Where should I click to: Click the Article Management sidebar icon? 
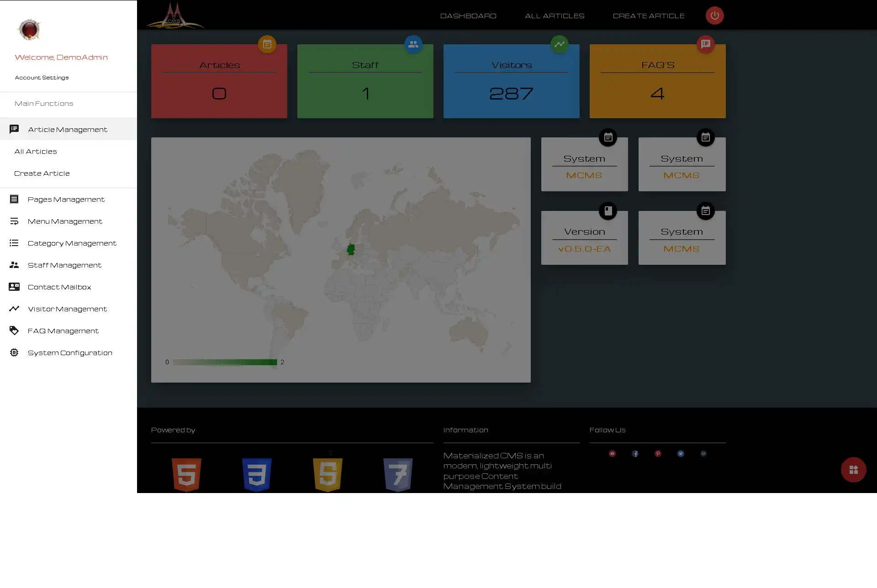(x=14, y=129)
